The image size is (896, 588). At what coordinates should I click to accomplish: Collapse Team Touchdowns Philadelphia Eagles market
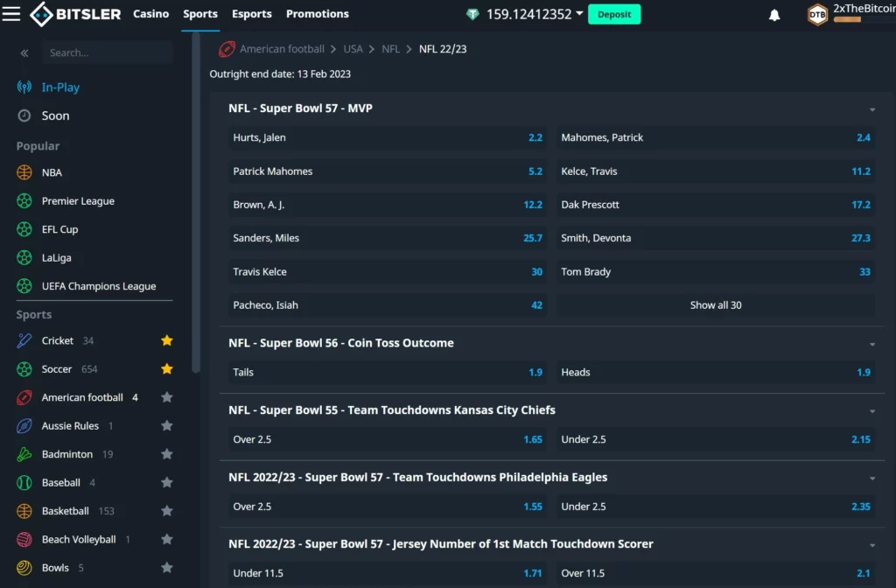point(872,479)
